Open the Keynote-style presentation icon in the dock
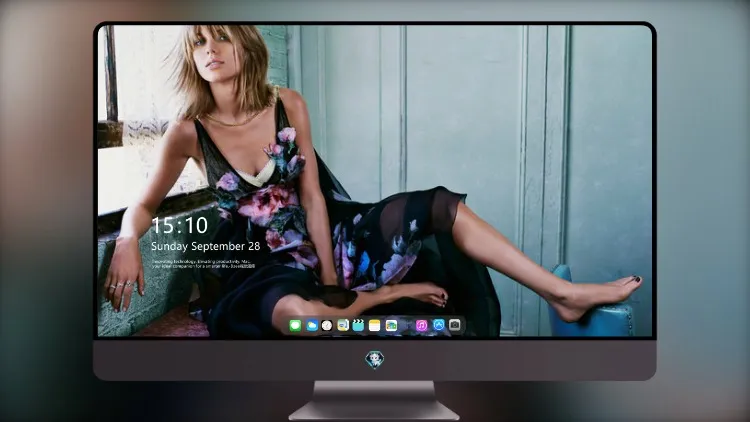Screen dimensions: 750x422 (x=343, y=326)
